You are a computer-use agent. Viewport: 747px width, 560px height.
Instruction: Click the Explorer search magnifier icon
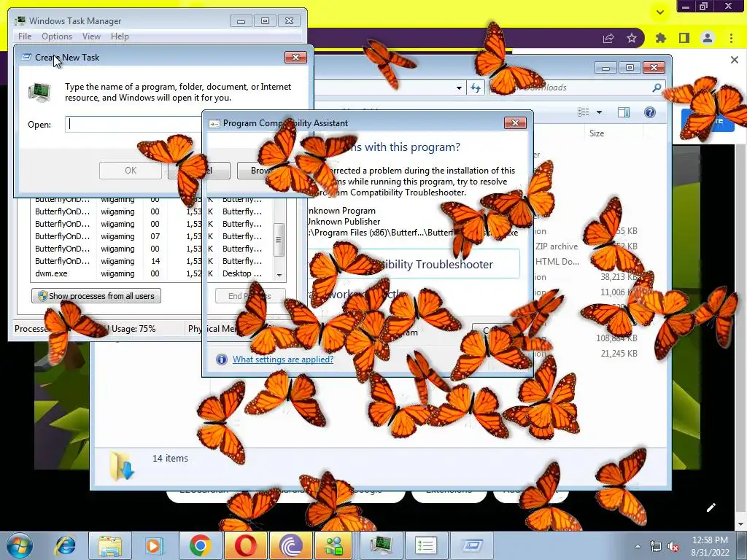pos(657,87)
